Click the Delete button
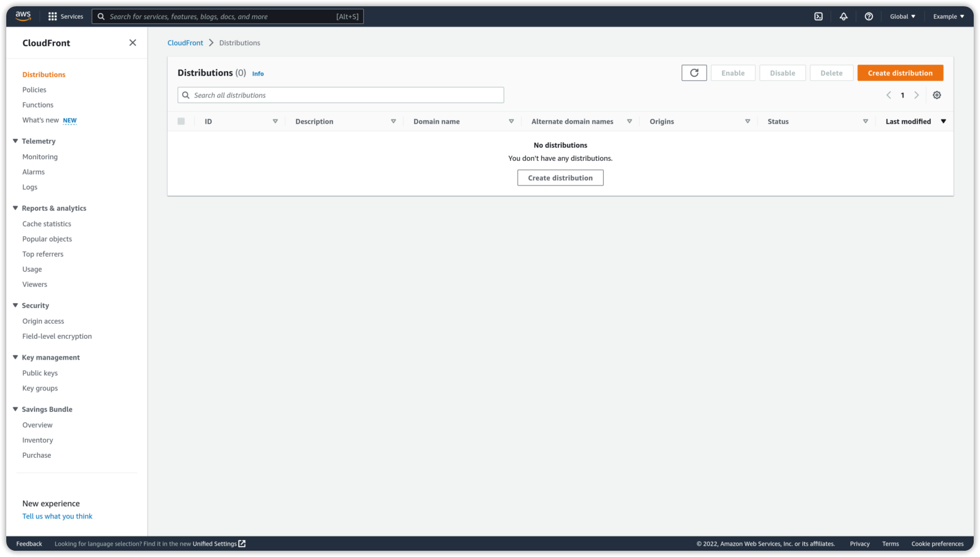Viewport: 980px width, 557px height. pos(832,73)
